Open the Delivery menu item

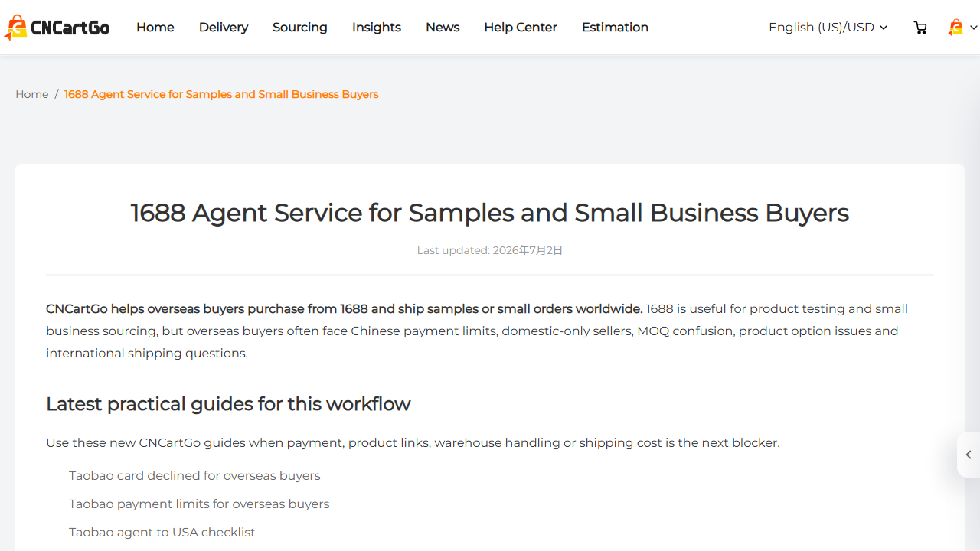click(x=224, y=28)
